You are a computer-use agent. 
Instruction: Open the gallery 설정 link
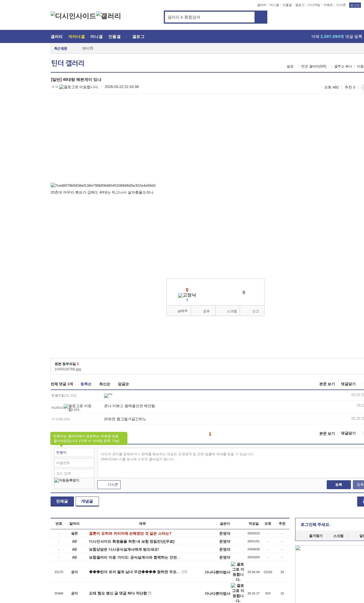point(290,66)
